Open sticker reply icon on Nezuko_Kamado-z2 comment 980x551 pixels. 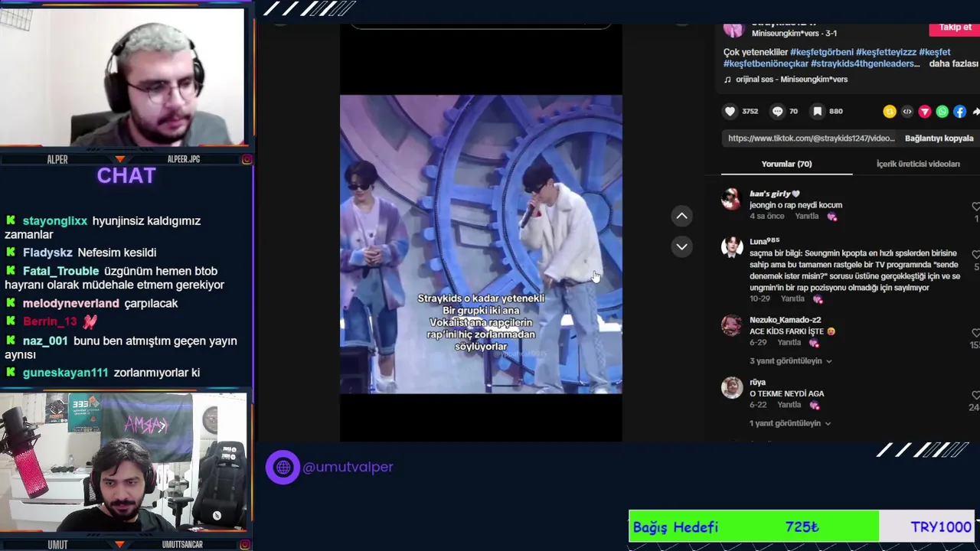point(814,343)
